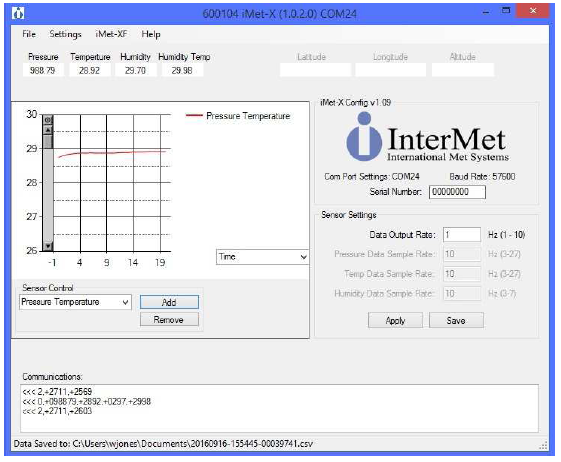Click the Baud Rate: 57600 text
Screen dimensions: 561x462
[482, 177]
